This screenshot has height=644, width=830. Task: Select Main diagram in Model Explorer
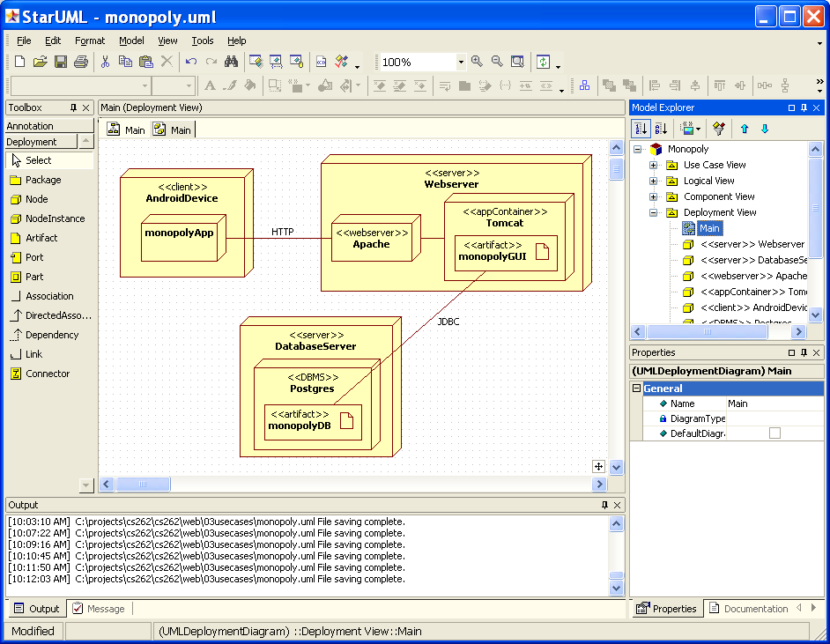[x=708, y=228]
